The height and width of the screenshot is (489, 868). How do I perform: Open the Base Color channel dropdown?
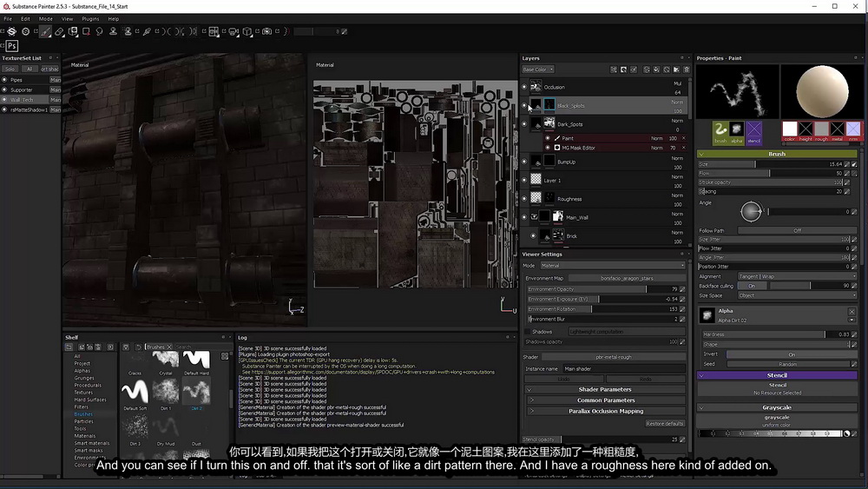pos(537,69)
